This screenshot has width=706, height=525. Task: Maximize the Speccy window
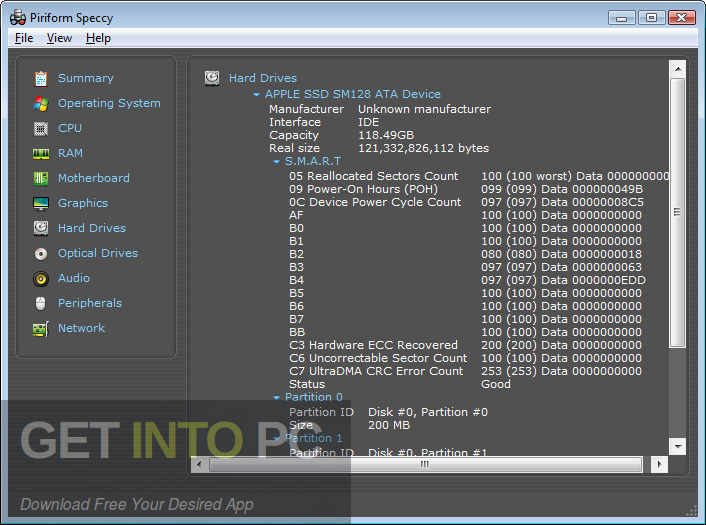click(652, 18)
